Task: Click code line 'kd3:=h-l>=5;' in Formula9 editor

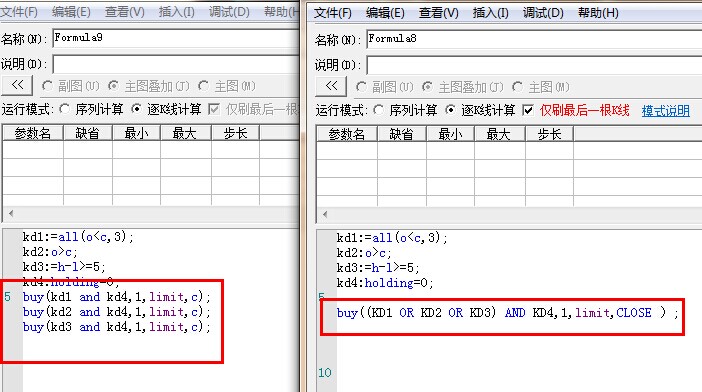Action: click(64, 267)
